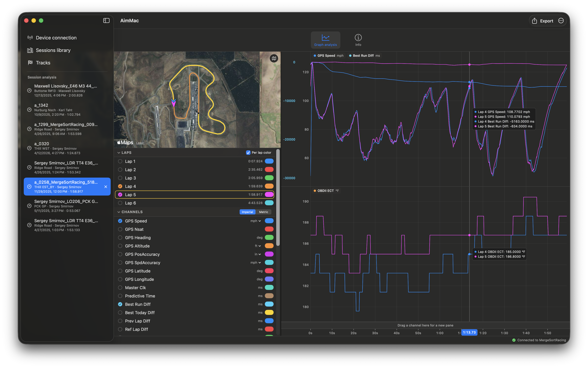Click the Lap 1 blue color swatch
588x368 pixels.
269,161
